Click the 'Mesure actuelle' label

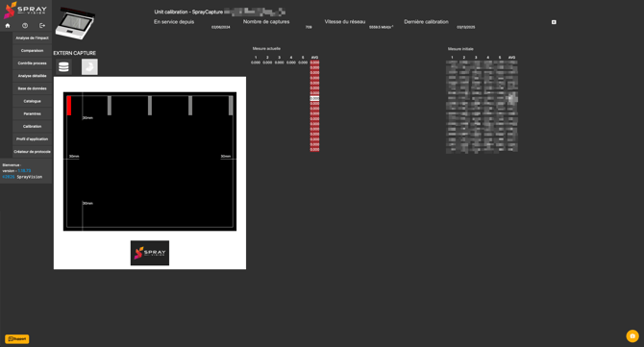(266, 48)
